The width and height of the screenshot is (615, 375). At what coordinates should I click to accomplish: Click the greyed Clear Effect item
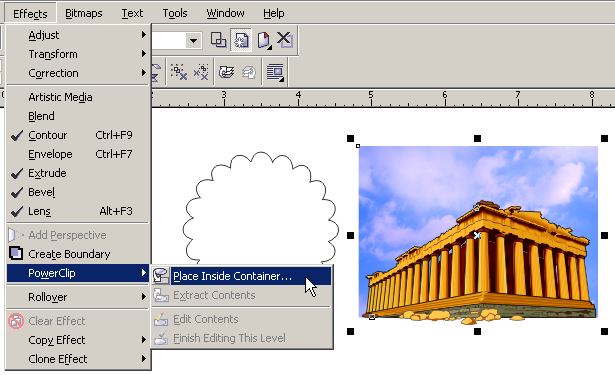point(78,321)
